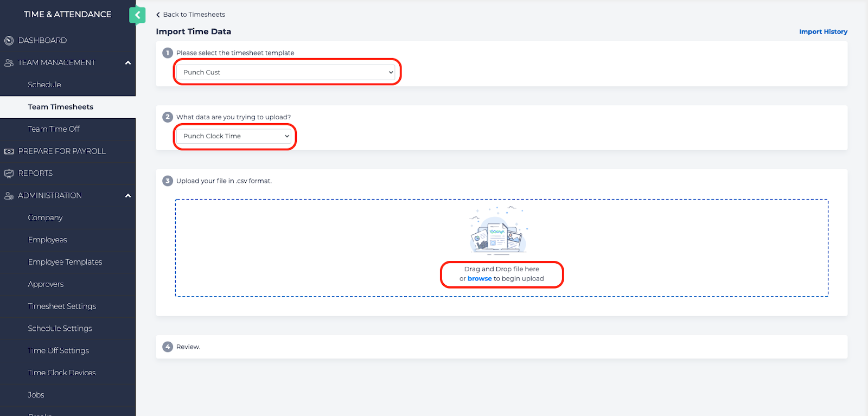The height and width of the screenshot is (416, 868).
Task: Collapse the sidebar with green arrow button
Action: coord(137,15)
